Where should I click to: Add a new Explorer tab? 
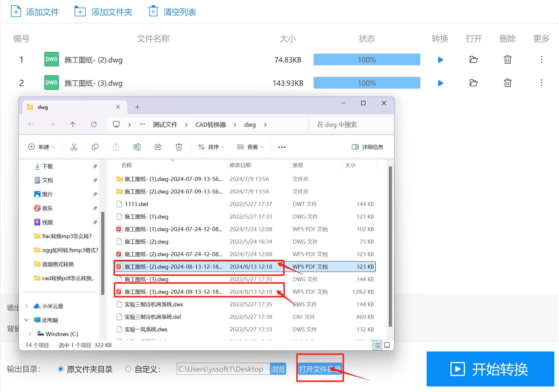point(137,107)
